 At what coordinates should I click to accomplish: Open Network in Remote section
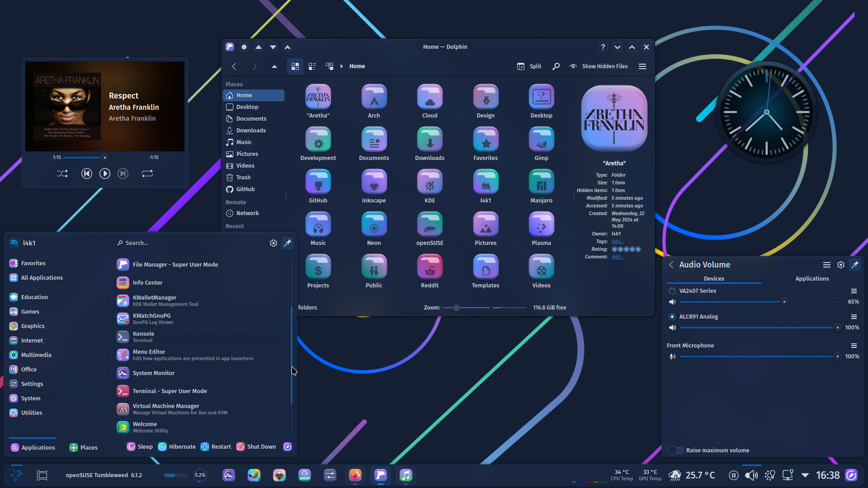coord(254,213)
